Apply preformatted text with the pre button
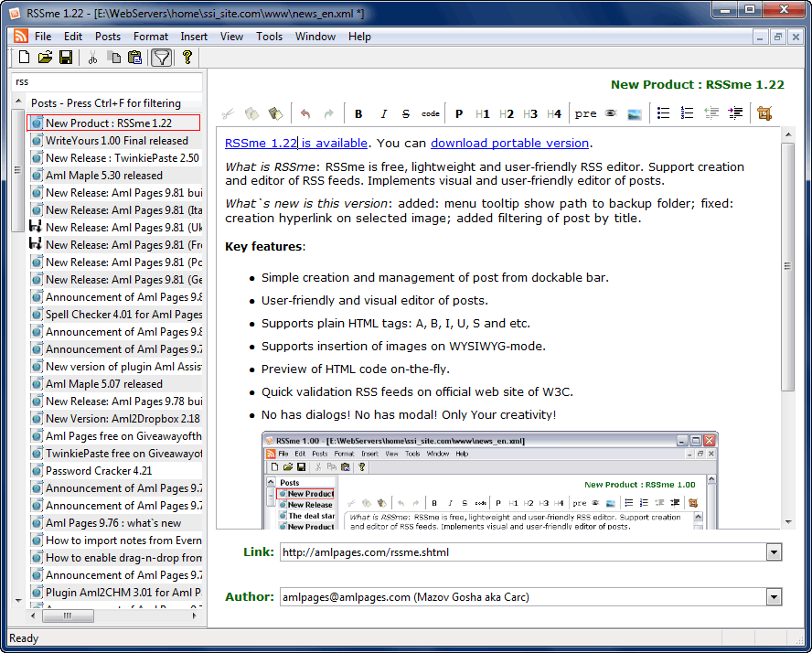812x653 pixels. click(586, 114)
